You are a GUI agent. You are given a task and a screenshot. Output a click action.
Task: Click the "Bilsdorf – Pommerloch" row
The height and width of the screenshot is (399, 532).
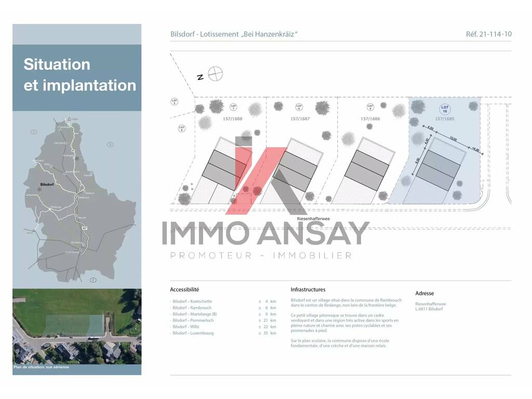[223, 320]
